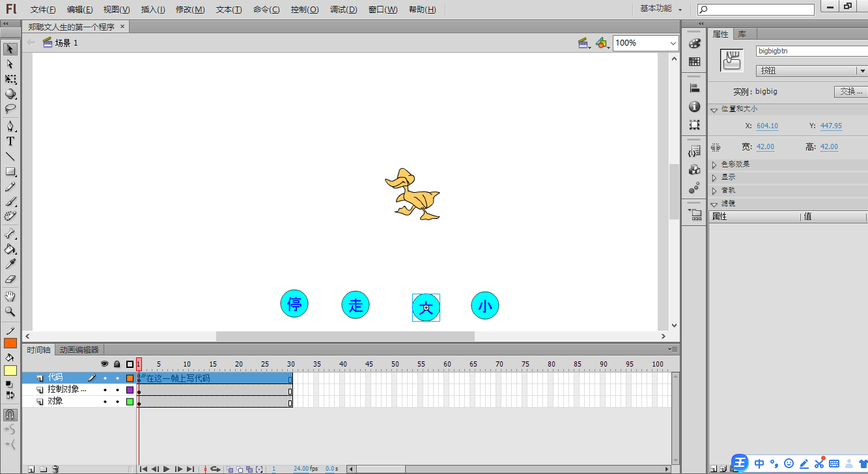Expand the 音轨 section
This screenshot has height=474, width=868.
pyautogui.click(x=714, y=191)
